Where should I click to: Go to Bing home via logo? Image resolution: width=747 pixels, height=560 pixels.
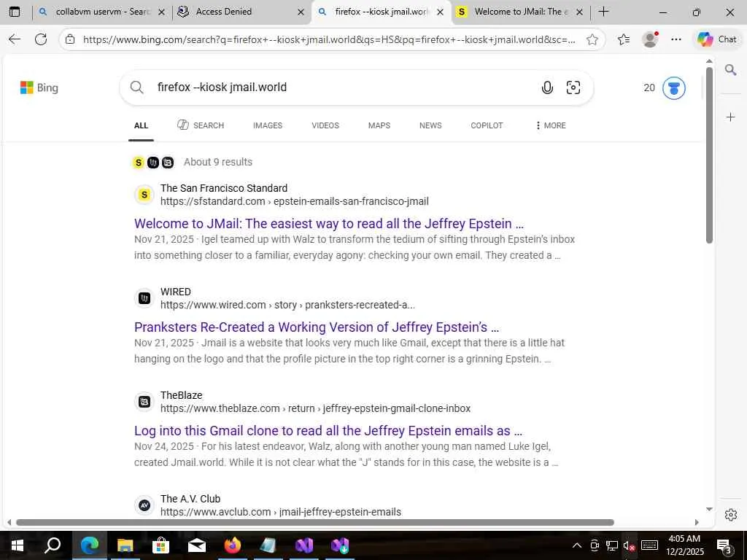click(x=39, y=87)
